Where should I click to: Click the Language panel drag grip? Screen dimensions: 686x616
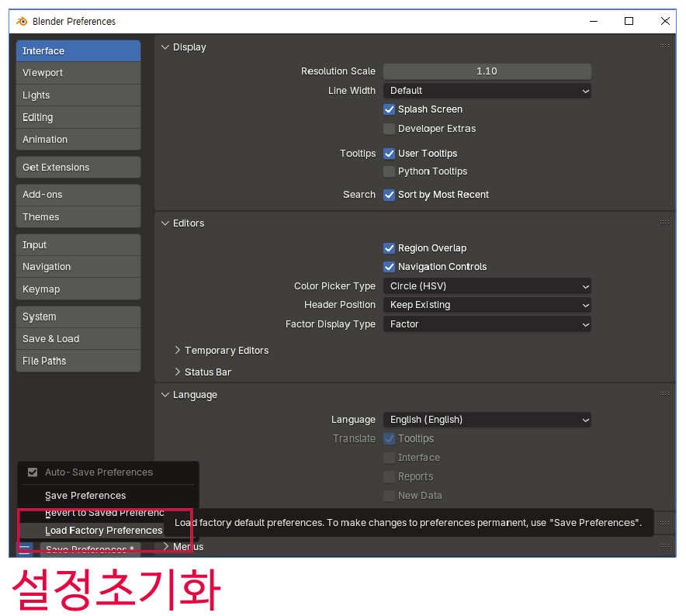pos(664,394)
